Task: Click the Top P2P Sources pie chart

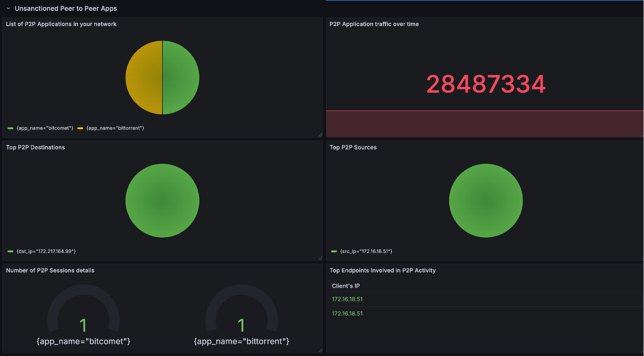Action: (486, 201)
